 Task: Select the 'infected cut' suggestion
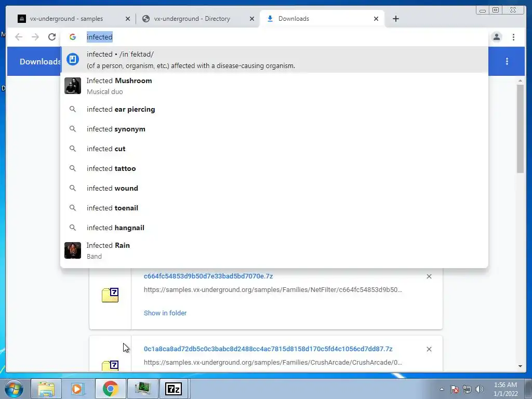click(274, 149)
